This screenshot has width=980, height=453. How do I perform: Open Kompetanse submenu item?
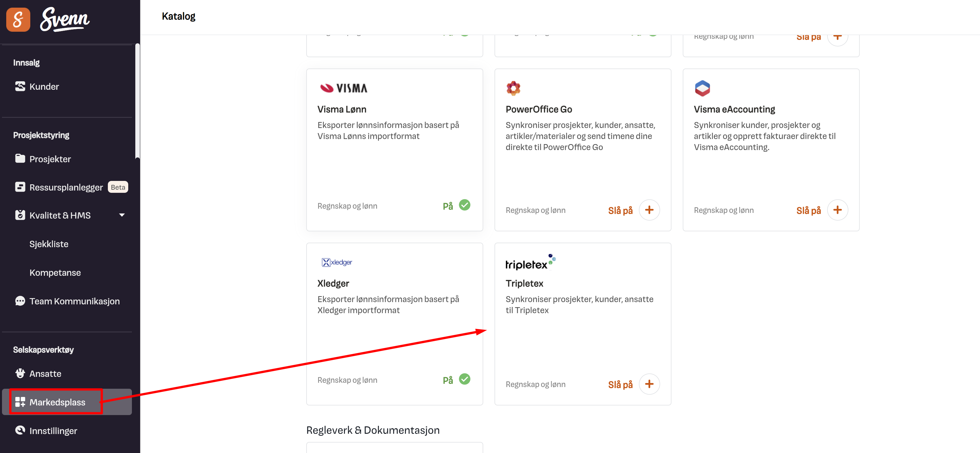pos(55,272)
